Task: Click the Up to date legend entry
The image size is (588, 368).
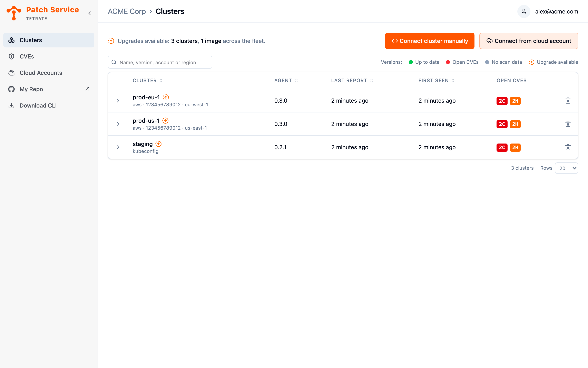Action: pyautogui.click(x=424, y=62)
